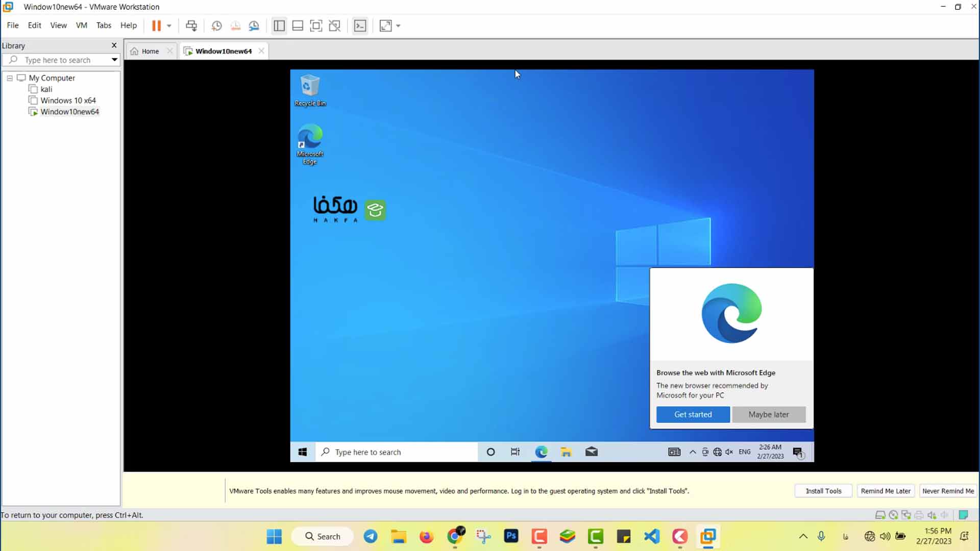Open the stretch guest dropdown arrow
980x551 pixels.
[x=398, y=26]
